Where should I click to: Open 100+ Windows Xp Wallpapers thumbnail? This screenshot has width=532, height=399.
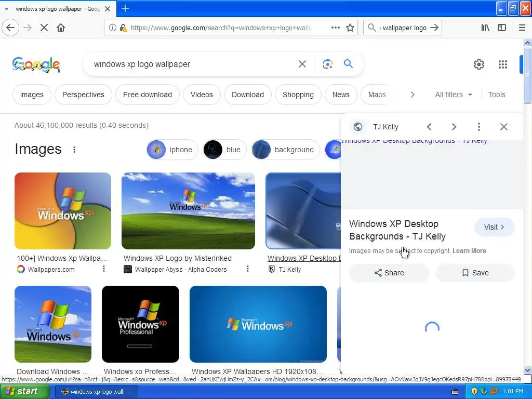[x=63, y=211]
